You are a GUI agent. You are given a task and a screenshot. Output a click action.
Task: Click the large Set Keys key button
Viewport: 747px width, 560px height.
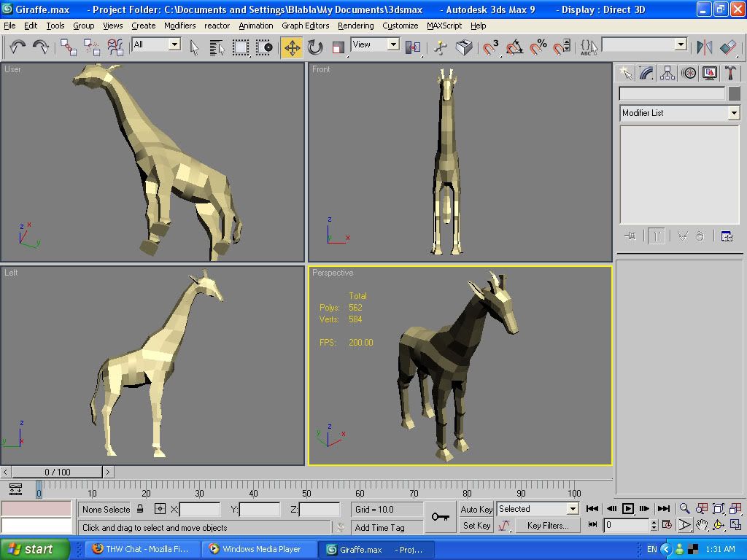point(440,517)
